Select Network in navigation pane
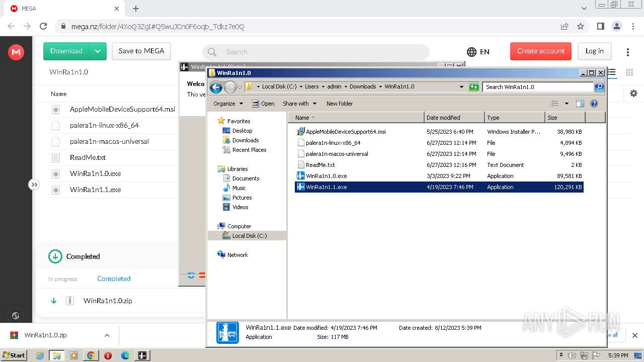This screenshot has height=362, width=644. (x=237, y=255)
